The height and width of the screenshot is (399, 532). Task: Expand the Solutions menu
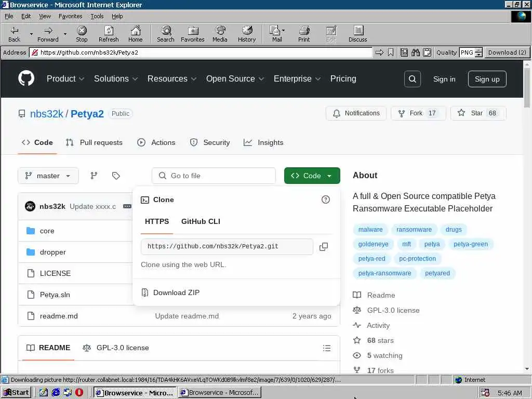tap(116, 79)
